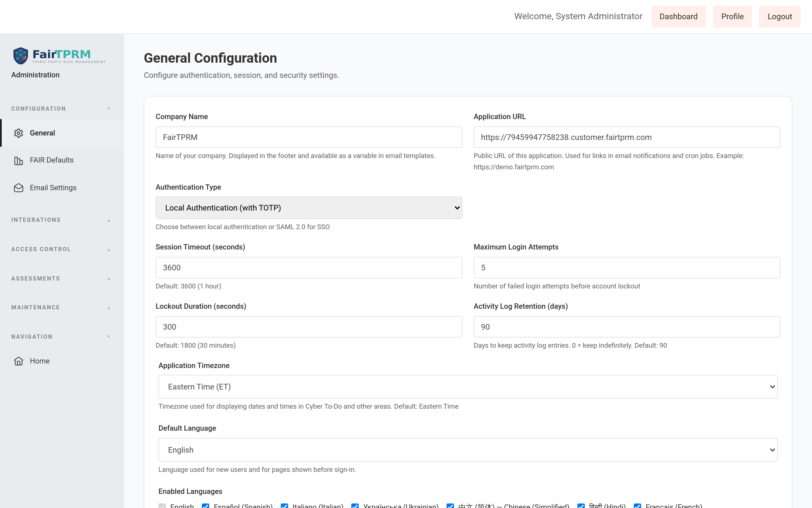812x508 pixels.
Task: Click the 'Choose between local authentication or SAML' hint
Action: pyautogui.click(x=242, y=227)
